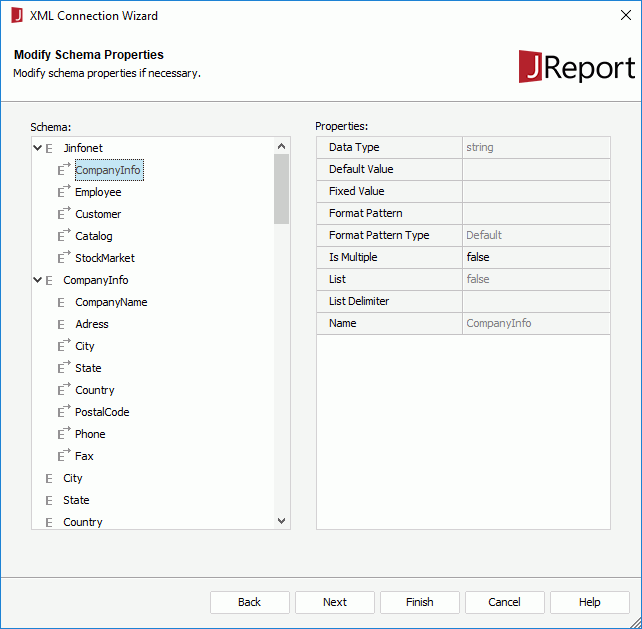Click the Format Pattern value field
The height and width of the screenshot is (629, 642).
point(536,213)
